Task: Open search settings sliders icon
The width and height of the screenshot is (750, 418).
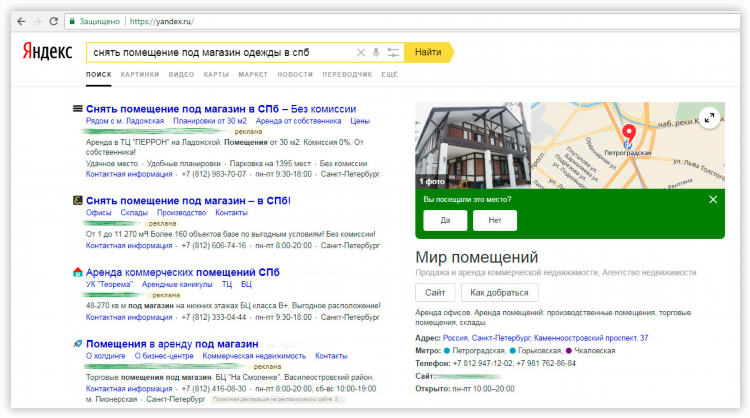Action: point(393,53)
